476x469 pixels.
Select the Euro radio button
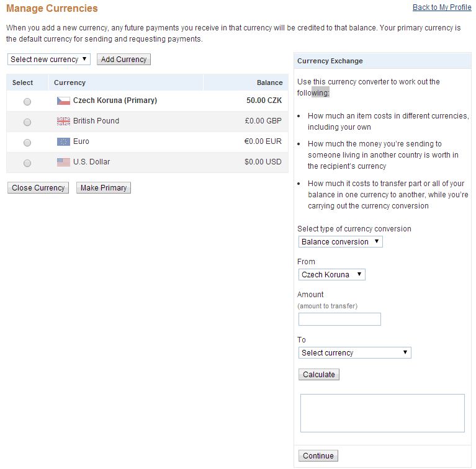tap(27, 143)
